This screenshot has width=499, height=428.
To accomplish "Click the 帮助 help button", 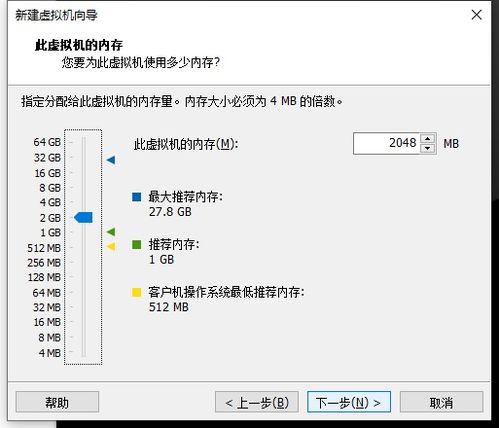I will (57, 402).
